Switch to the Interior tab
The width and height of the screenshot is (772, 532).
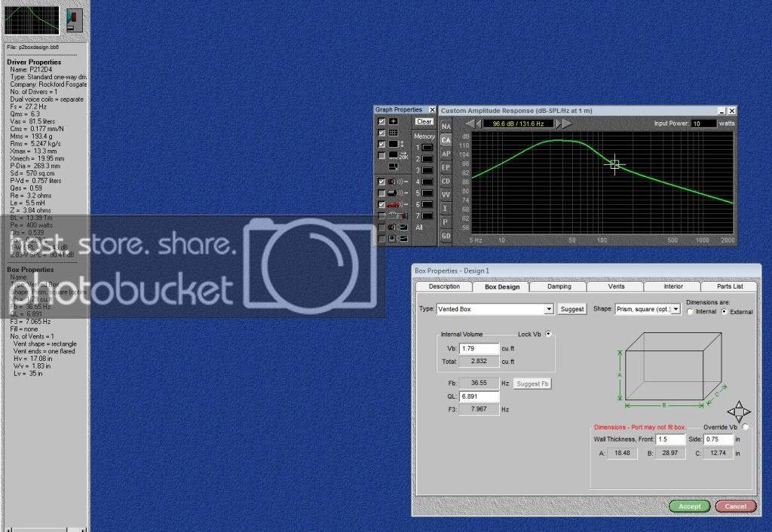(673, 286)
